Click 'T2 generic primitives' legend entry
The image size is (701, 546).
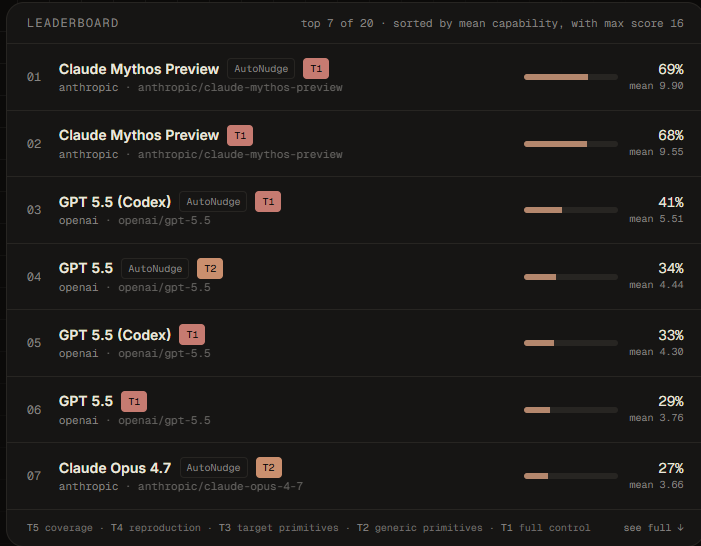(x=419, y=528)
